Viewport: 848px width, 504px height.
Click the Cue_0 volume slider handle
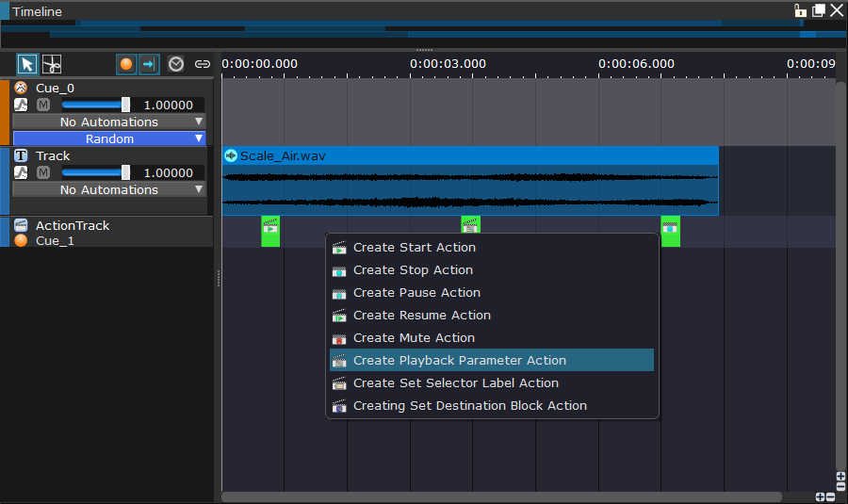click(x=125, y=105)
